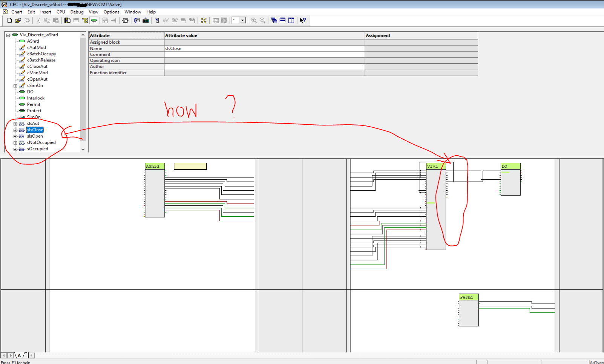Viewport: 604px width, 364px height.
Task: Click the Assignment column header
Action: click(x=421, y=35)
